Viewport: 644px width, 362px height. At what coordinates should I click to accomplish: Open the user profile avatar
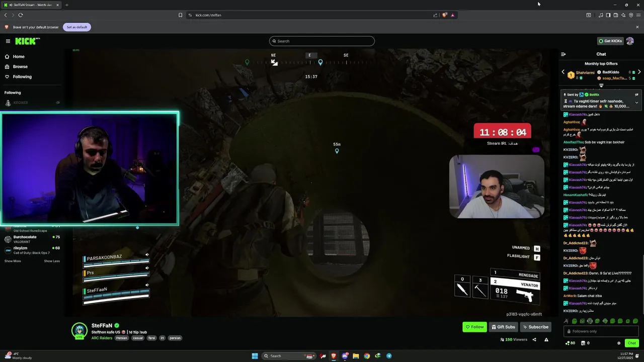[x=630, y=41]
